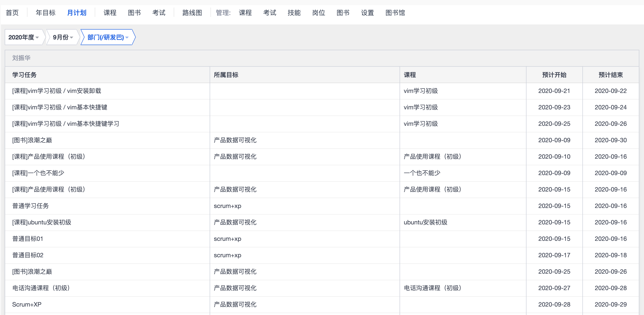The image size is (644, 315).
Task: Open the 路线图 nav item
Action: click(192, 13)
